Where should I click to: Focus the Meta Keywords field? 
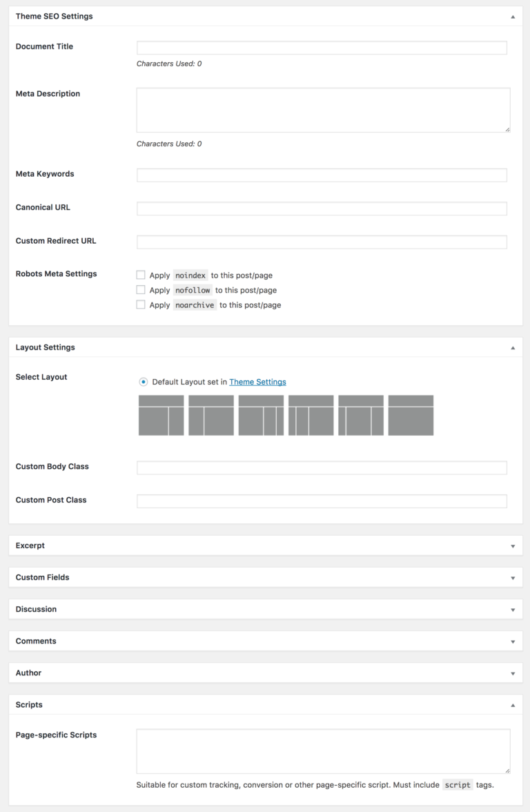(x=322, y=175)
